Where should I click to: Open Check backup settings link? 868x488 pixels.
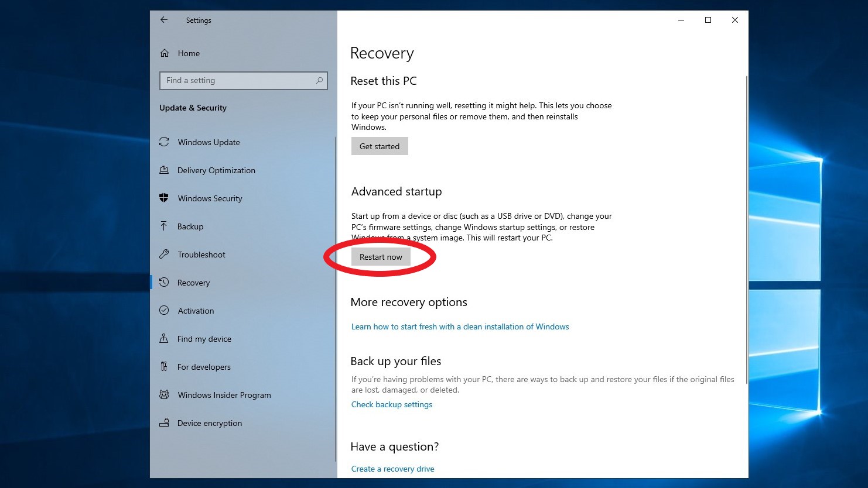(392, 404)
